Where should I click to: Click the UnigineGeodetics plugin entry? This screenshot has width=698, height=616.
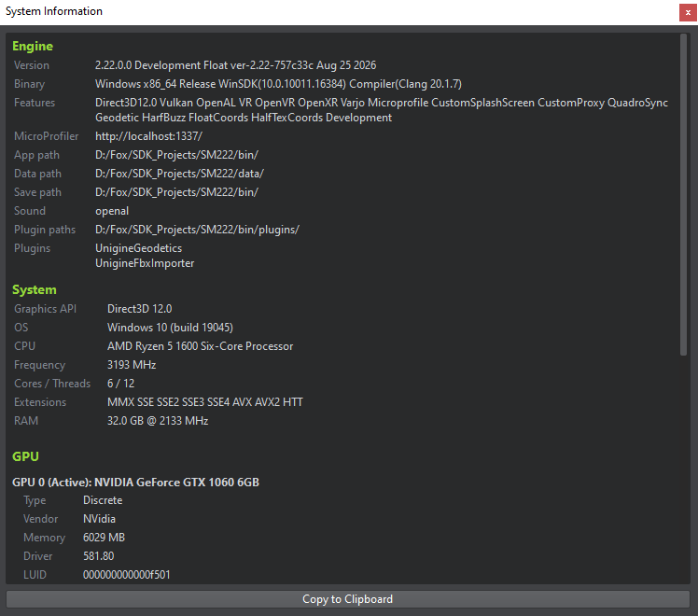(x=138, y=248)
